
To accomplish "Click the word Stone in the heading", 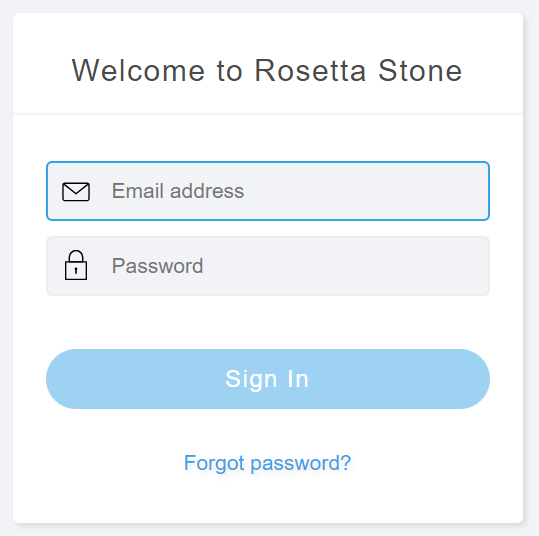I will [420, 70].
